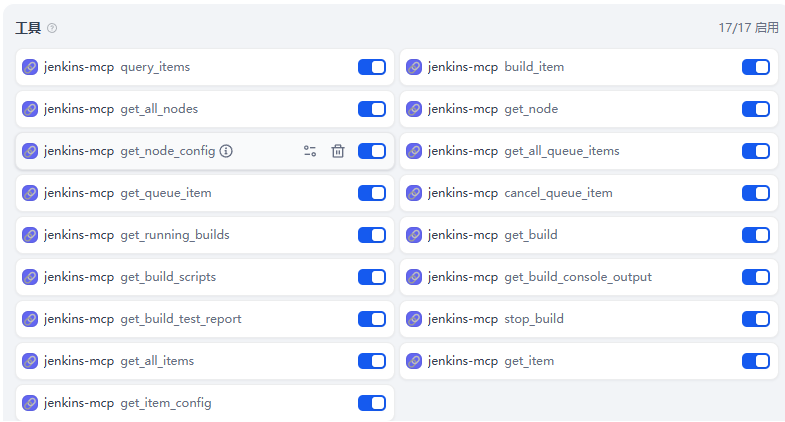The height and width of the screenshot is (422, 785).
Task: Turn off get_all_nodes toggle
Action: [x=372, y=109]
